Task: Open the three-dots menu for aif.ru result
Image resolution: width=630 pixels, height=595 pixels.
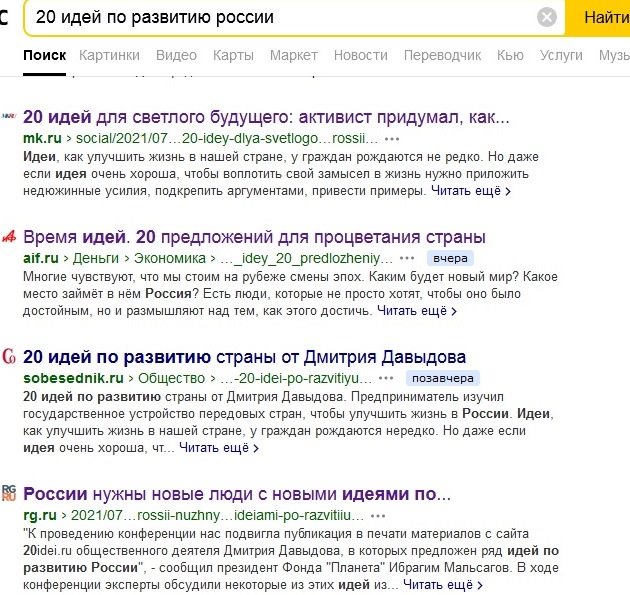Action: [x=407, y=258]
